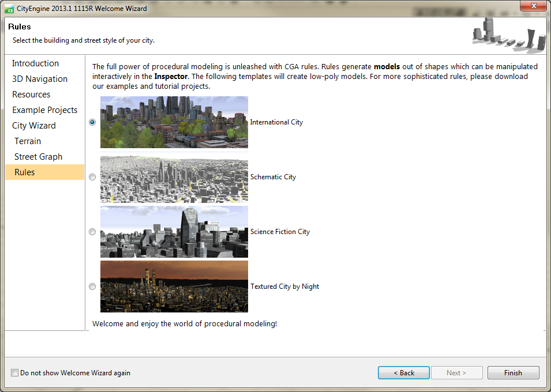
Task: Click the International City preview image
Action: click(x=174, y=122)
